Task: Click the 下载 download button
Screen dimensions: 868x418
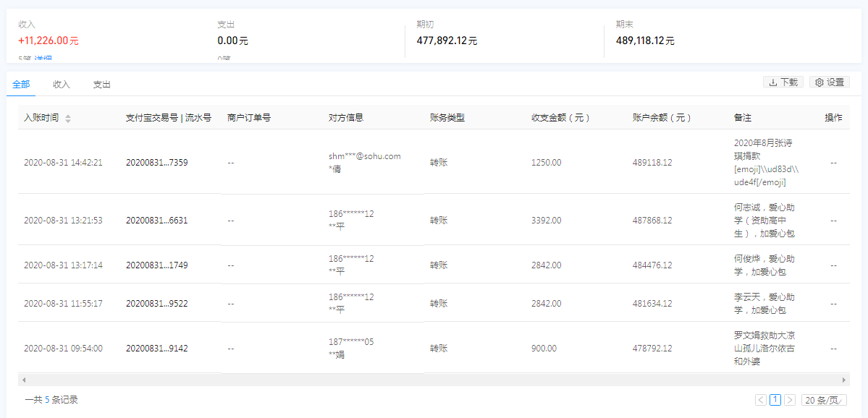Action: coord(783,82)
